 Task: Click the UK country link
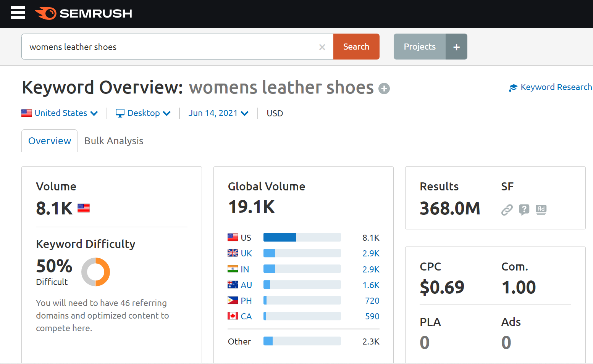coord(246,253)
